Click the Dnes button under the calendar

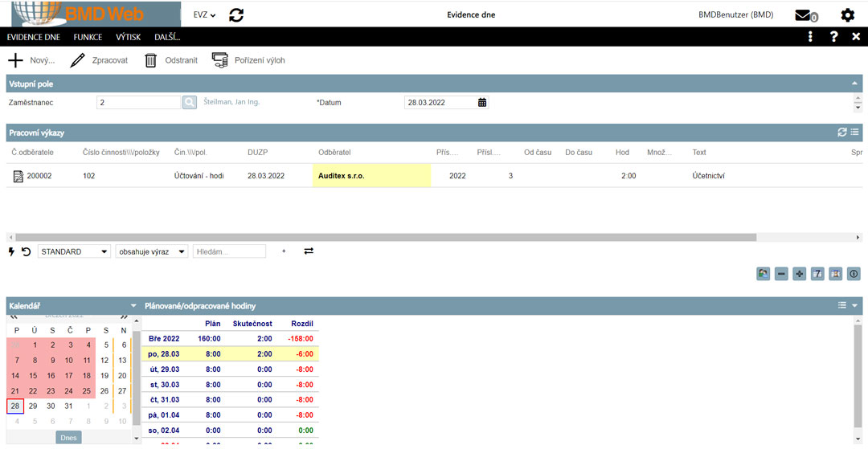pyautogui.click(x=68, y=438)
